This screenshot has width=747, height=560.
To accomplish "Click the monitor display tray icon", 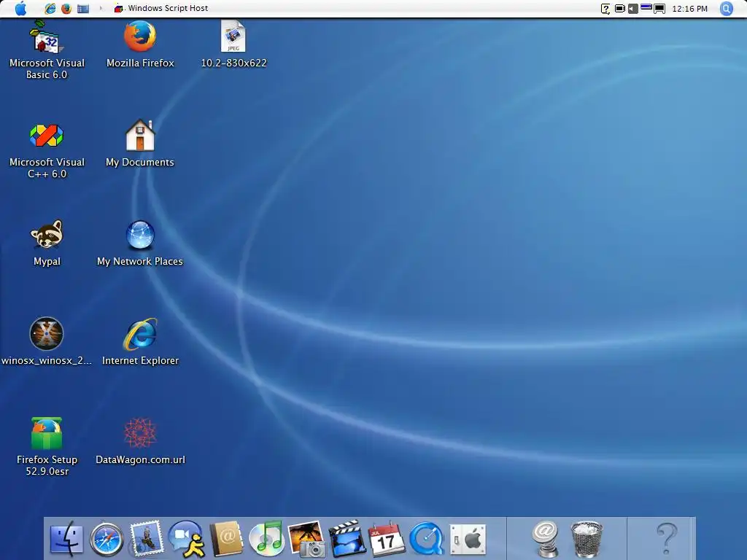I will (659, 9).
